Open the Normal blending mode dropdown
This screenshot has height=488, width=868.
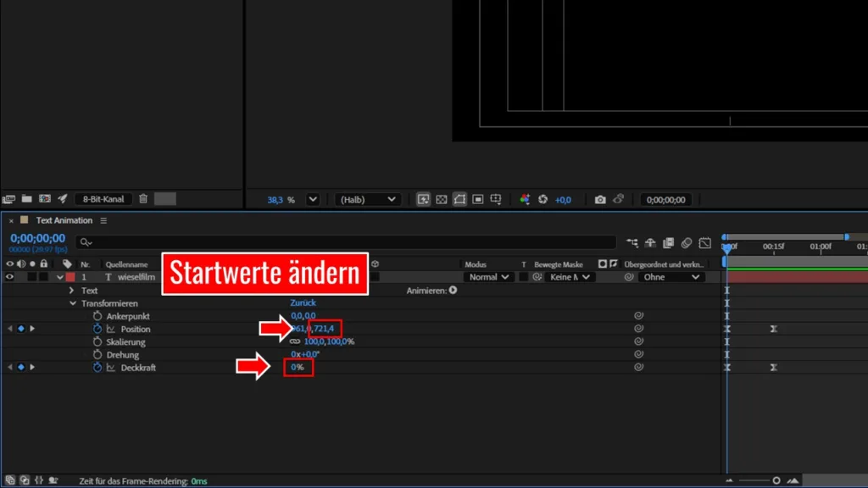click(x=487, y=277)
